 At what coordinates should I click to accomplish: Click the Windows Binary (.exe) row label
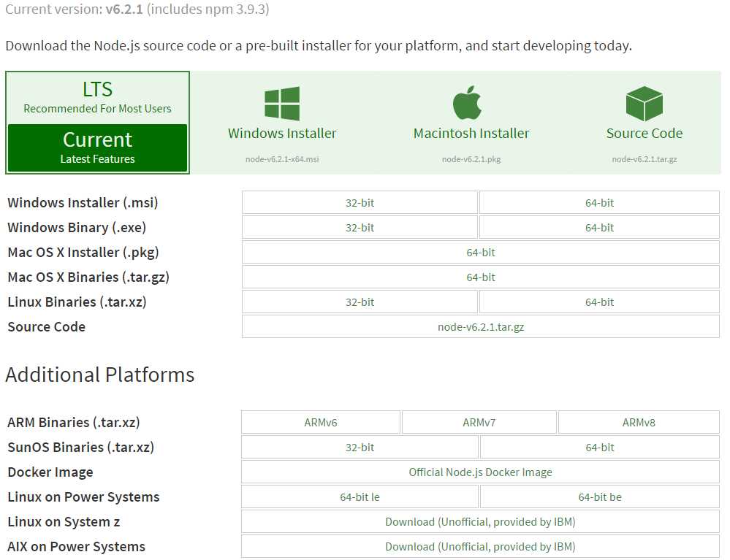(x=77, y=228)
